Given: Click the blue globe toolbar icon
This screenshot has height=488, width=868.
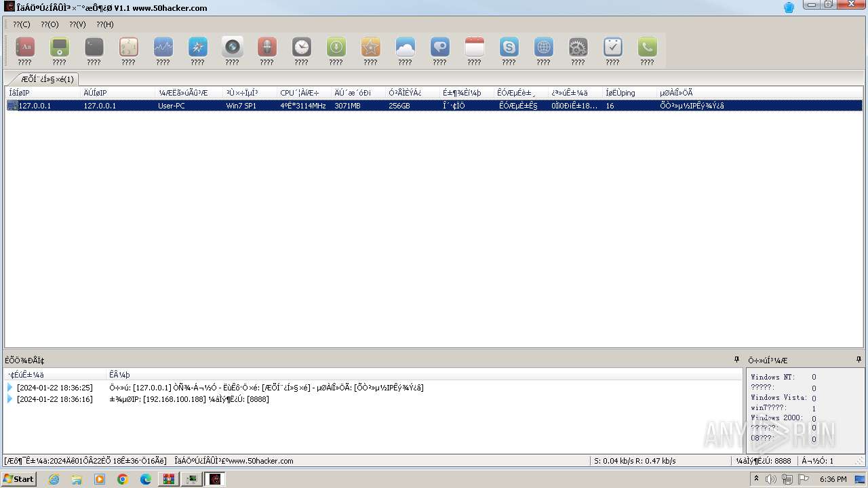Looking at the screenshot, I should pos(543,47).
